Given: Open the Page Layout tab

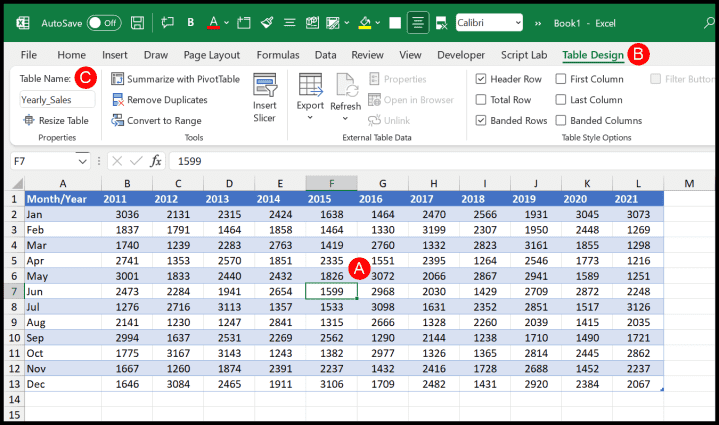Looking at the screenshot, I should [x=211, y=55].
